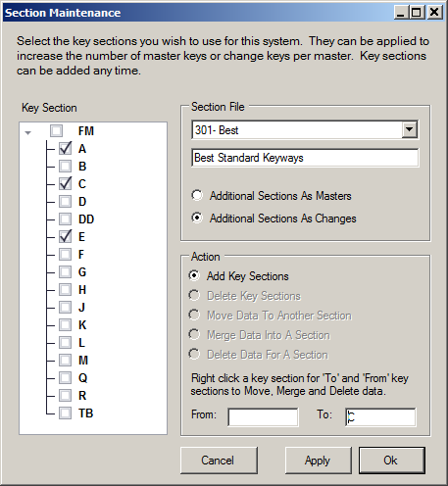The height and width of the screenshot is (486, 448).
Task: Click into the From text field
Action: (x=263, y=417)
